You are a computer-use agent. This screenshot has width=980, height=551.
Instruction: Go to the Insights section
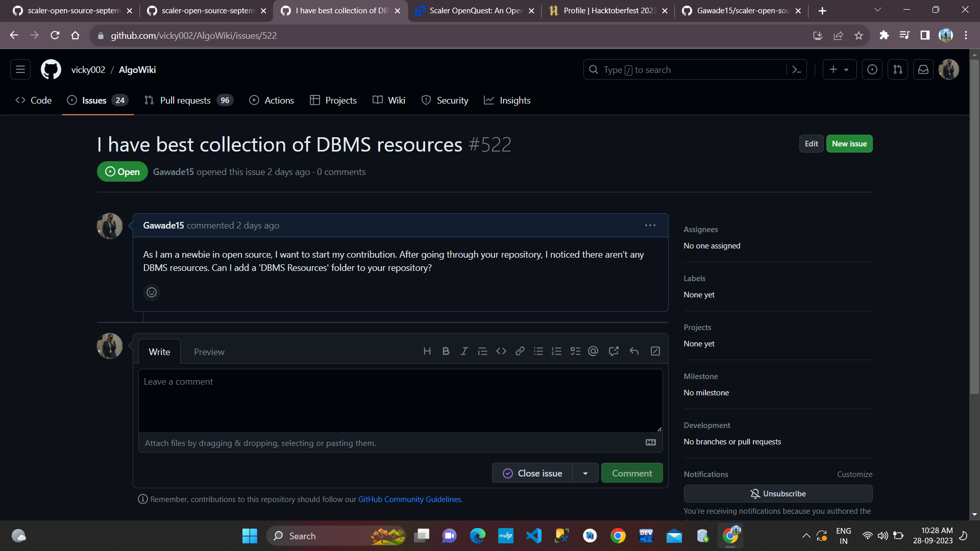tap(515, 100)
